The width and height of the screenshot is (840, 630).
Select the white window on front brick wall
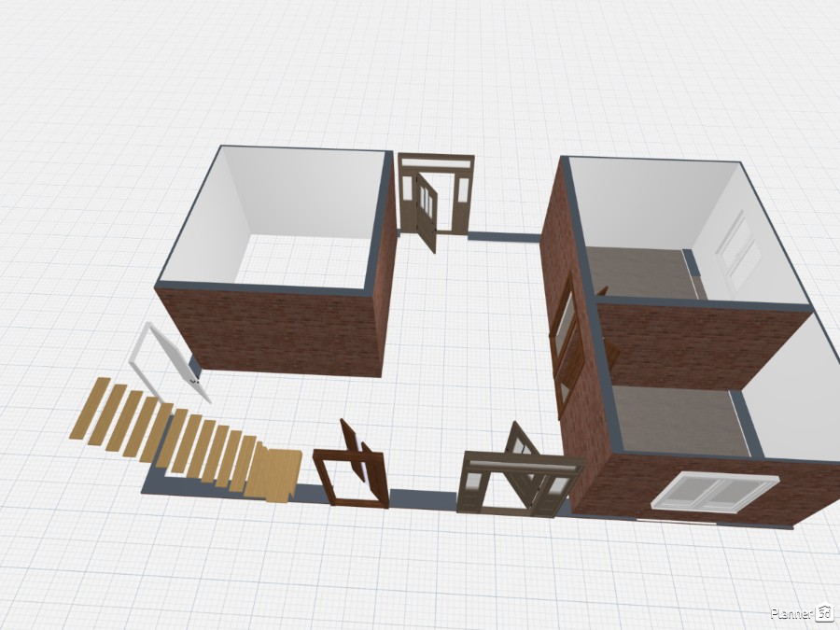713,491
